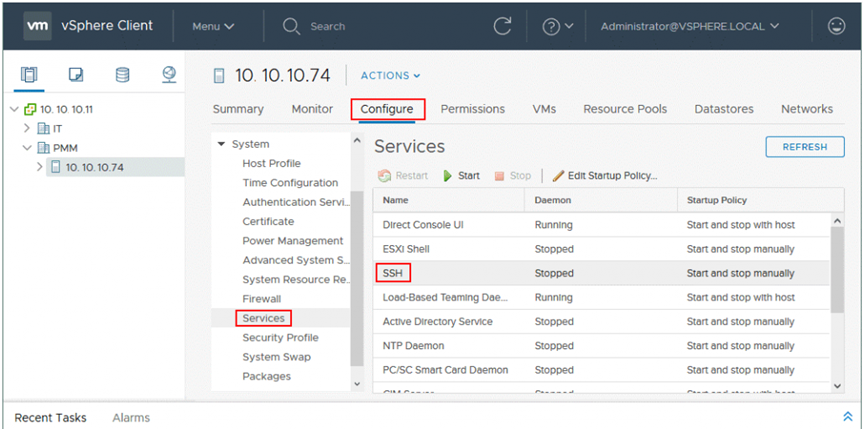Open the ACTIONS dropdown
Image resolution: width=865 pixels, height=429 pixels.
pyautogui.click(x=391, y=76)
